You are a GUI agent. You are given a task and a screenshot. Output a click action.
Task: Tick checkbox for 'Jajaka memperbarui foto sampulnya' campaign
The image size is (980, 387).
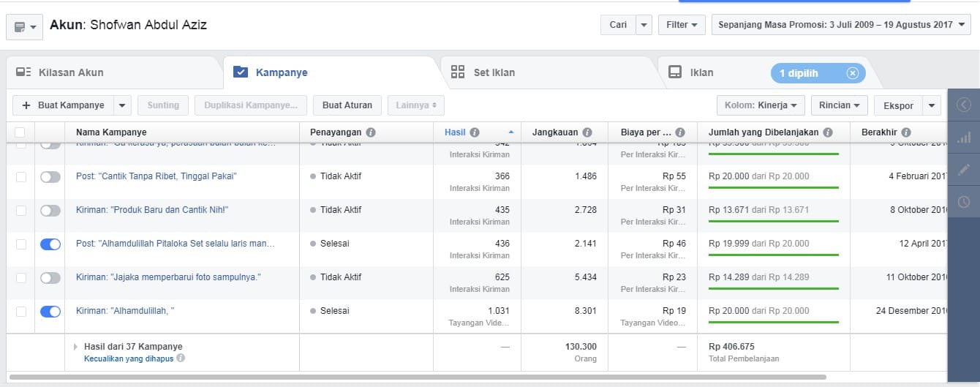(21, 277)
